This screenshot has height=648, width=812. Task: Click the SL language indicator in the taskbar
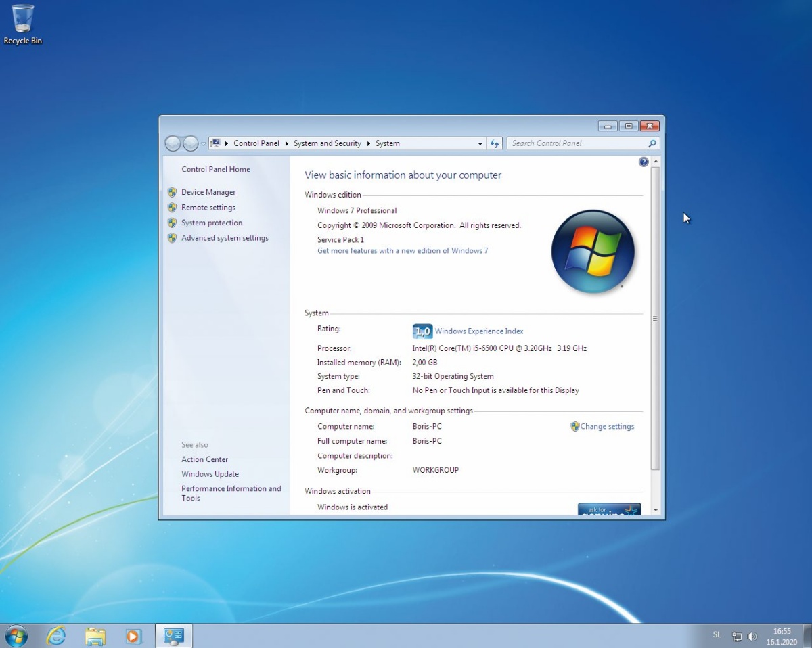[717, 635]
